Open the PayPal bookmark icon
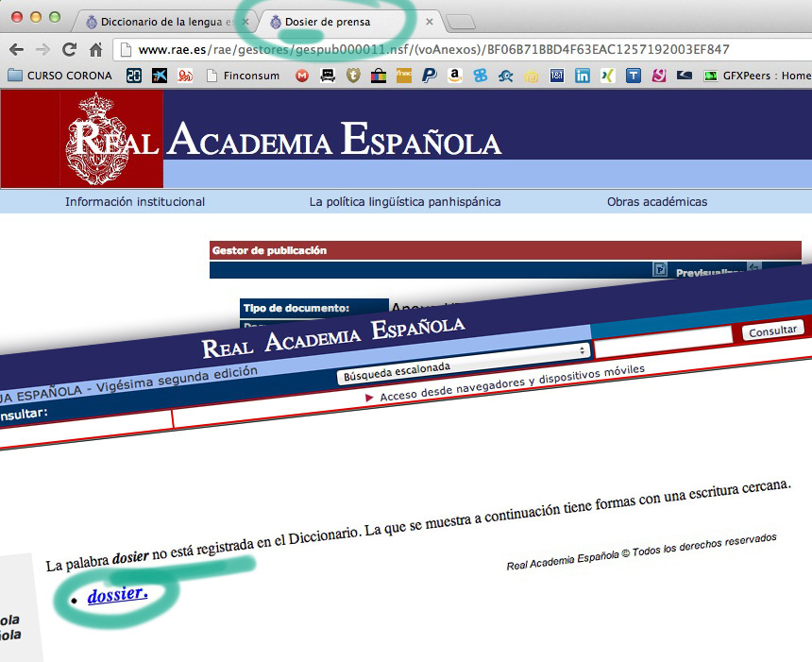The image size is (812, 662). [429, 76]
